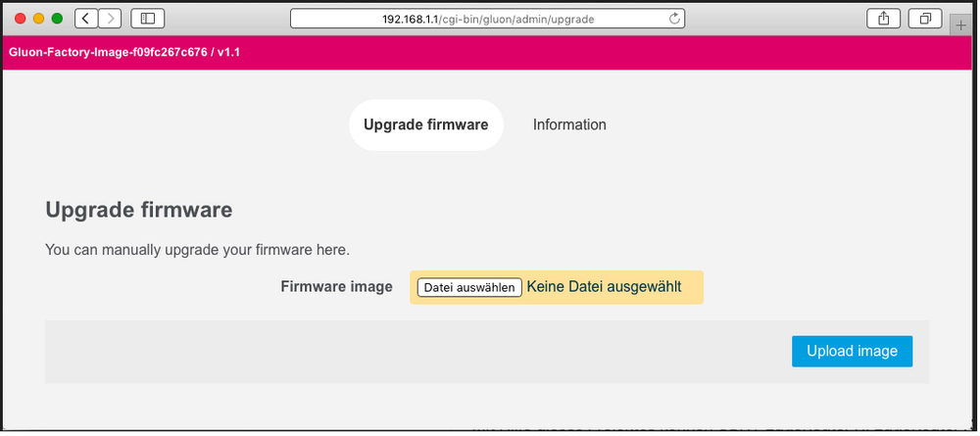Go forward with Safari's forward arrow
Screen dimensions: 980x436
[110, 19]
